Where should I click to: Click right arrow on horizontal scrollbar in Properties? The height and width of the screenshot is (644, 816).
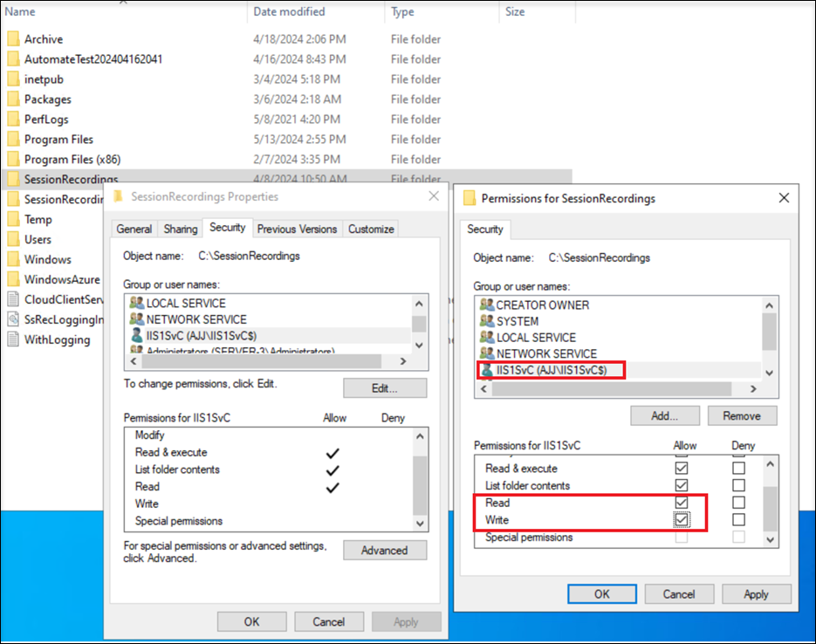[x=401, y=361]
